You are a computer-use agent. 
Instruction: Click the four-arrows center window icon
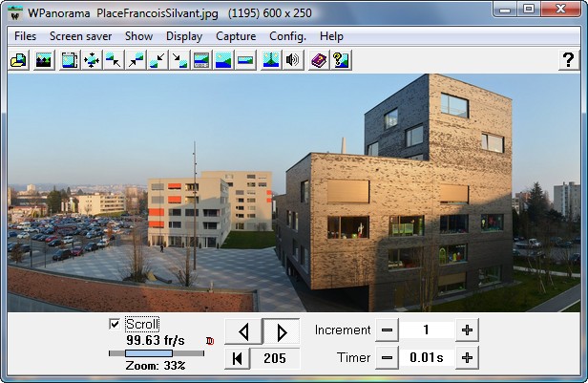coord(92,60)
